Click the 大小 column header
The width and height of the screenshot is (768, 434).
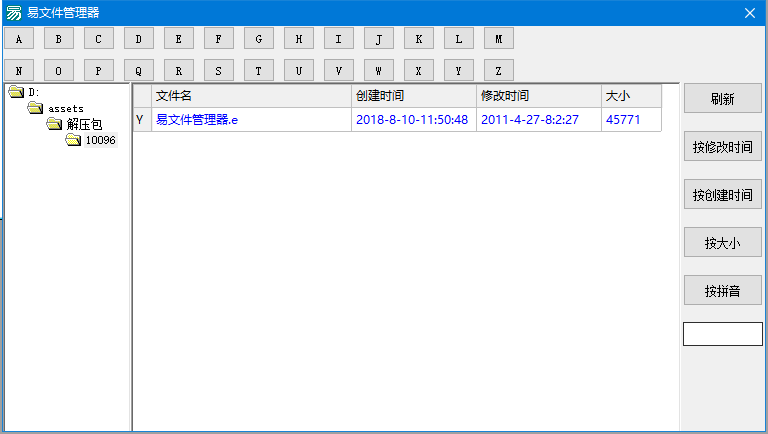click(631, 96)
